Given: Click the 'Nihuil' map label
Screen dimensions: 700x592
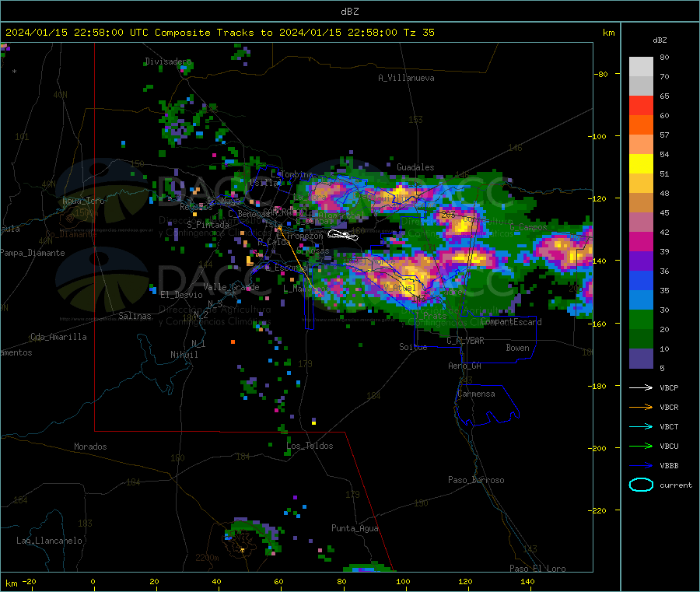Looking at the screenshot, I should [184, 355].
